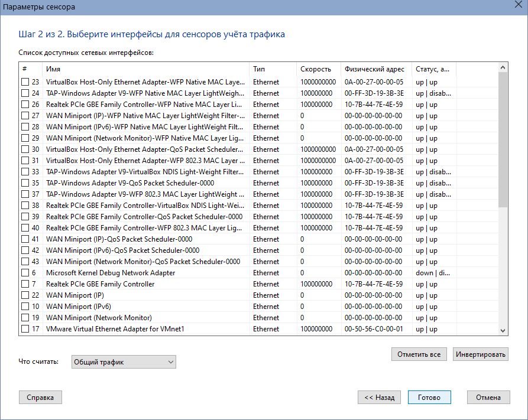
Task: Click the 'Отметить все' button
Action: click(x=419, y=354)
